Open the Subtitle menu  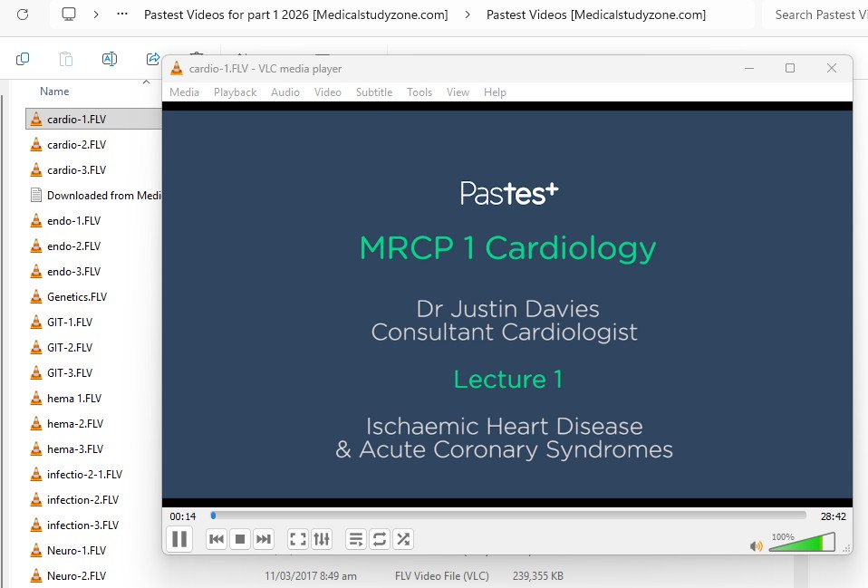pos(374,92)
